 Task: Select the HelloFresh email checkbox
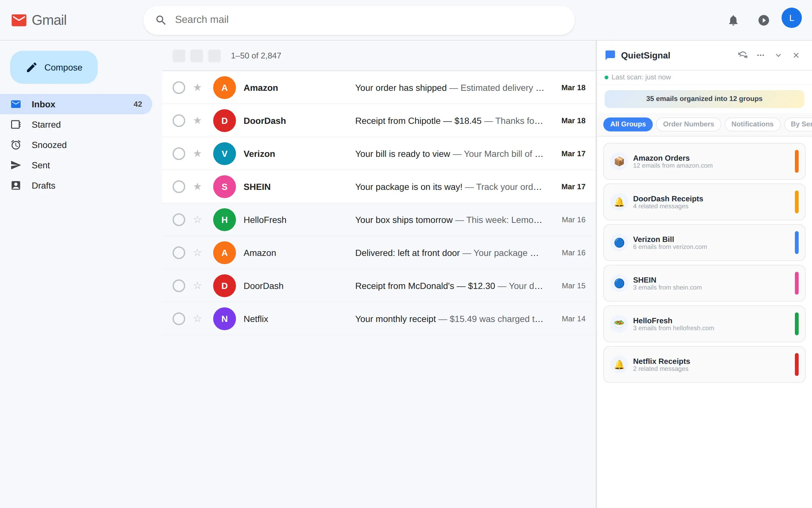click(179, 220)
